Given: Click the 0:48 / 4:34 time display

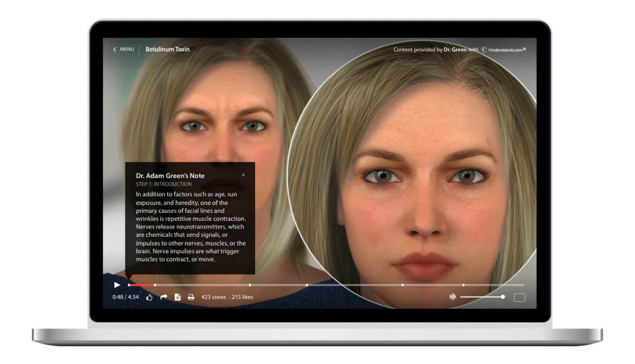Looking at the screenshot, I should (125, 297).
